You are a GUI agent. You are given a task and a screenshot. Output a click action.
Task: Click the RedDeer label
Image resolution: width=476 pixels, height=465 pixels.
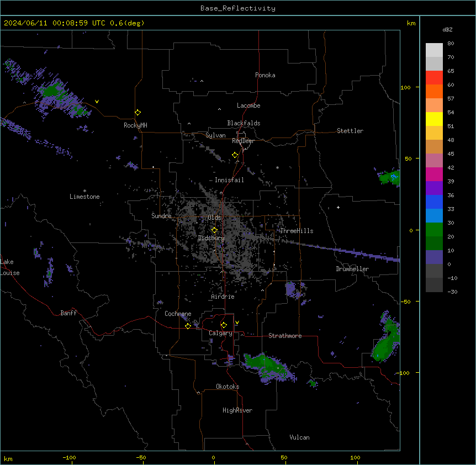(243, 141)
